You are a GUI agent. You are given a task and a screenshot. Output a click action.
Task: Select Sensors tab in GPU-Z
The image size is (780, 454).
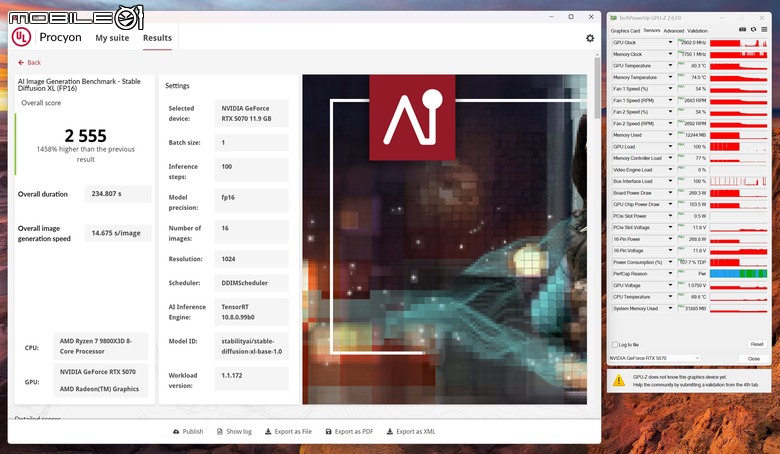652,30
